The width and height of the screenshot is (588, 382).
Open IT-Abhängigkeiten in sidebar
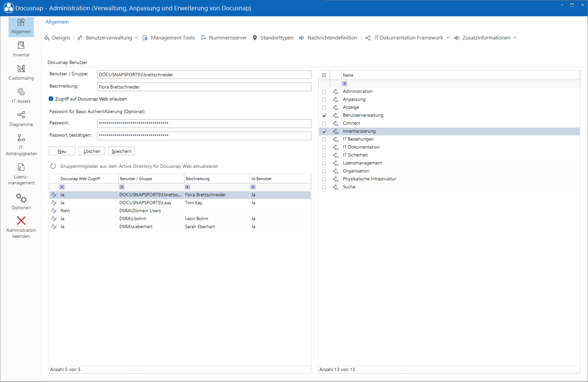[x=21, y=145]
